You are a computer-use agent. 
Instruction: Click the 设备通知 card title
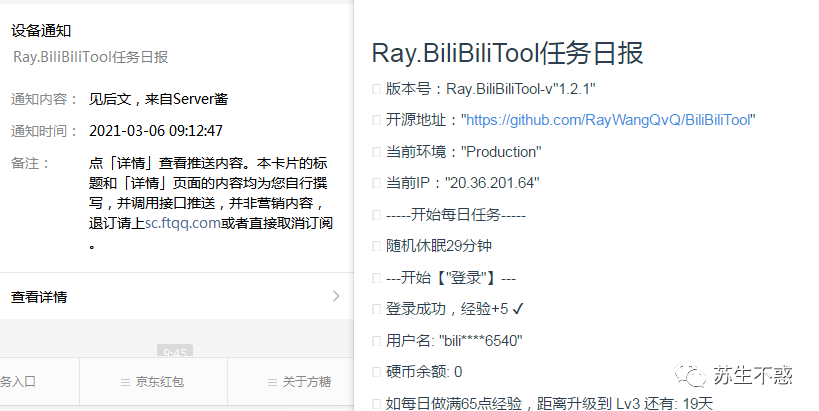pos(41,31)
